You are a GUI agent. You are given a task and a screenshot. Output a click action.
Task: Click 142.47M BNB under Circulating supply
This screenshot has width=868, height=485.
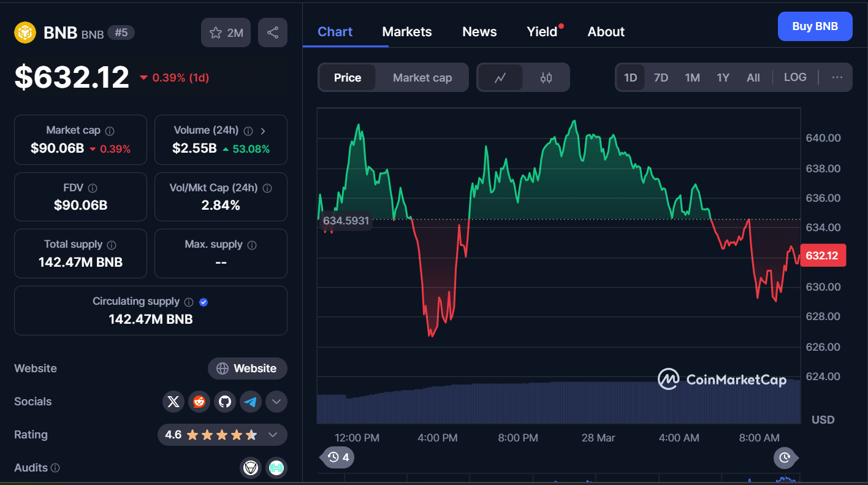151,319
